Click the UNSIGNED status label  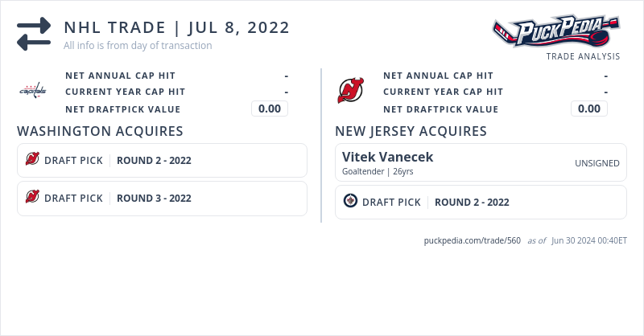click(x=597, y=163)
